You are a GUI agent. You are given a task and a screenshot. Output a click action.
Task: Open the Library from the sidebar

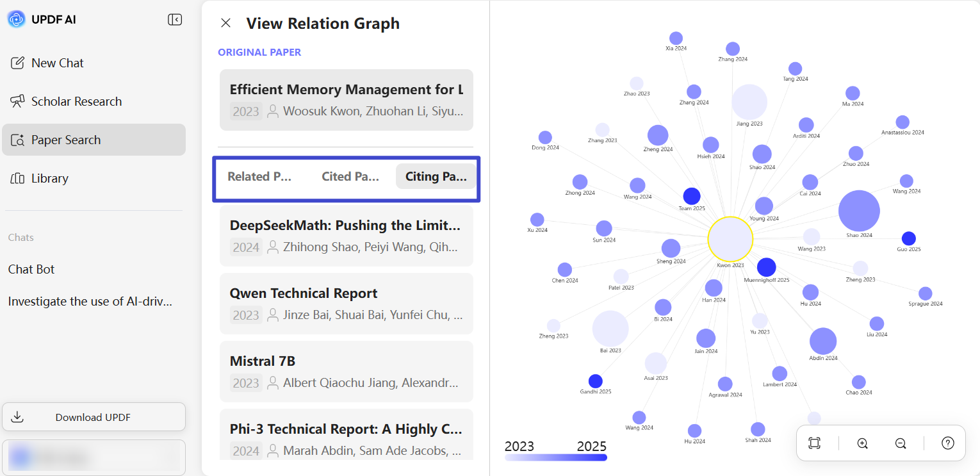94,178
